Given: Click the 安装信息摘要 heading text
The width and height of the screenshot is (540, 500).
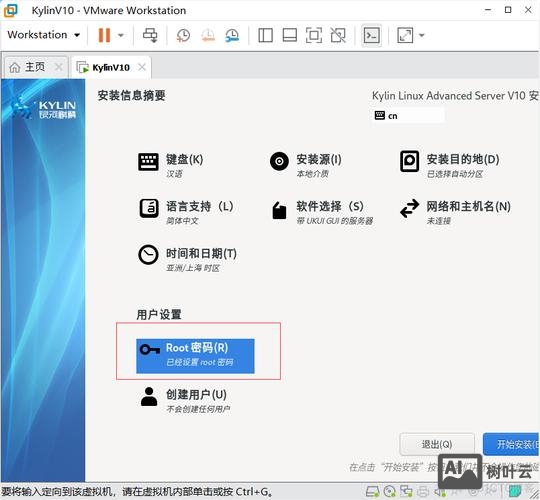Looking at the screenshot, I should tap(132, 95).
